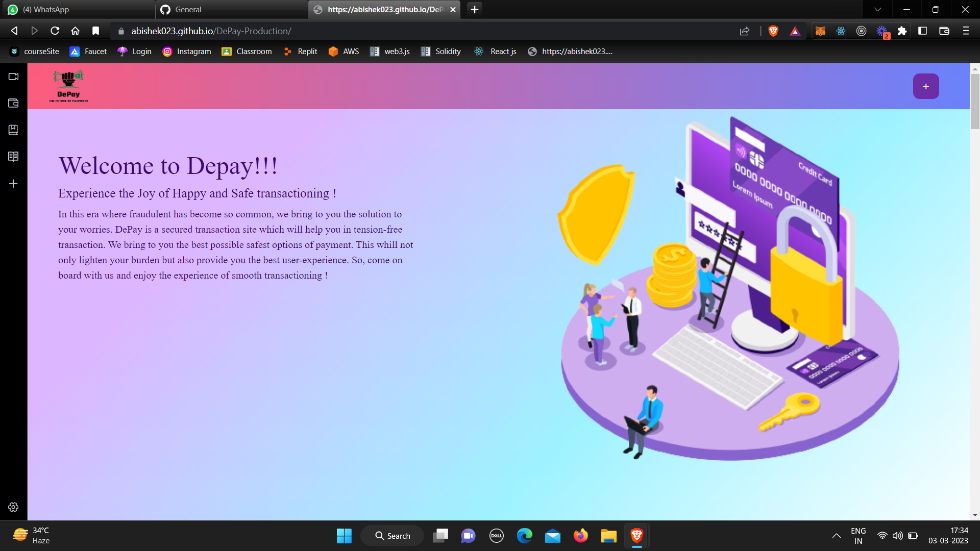
Task: Click the page vertical scrollbar thumb
Action: click(x=975, y=102)
